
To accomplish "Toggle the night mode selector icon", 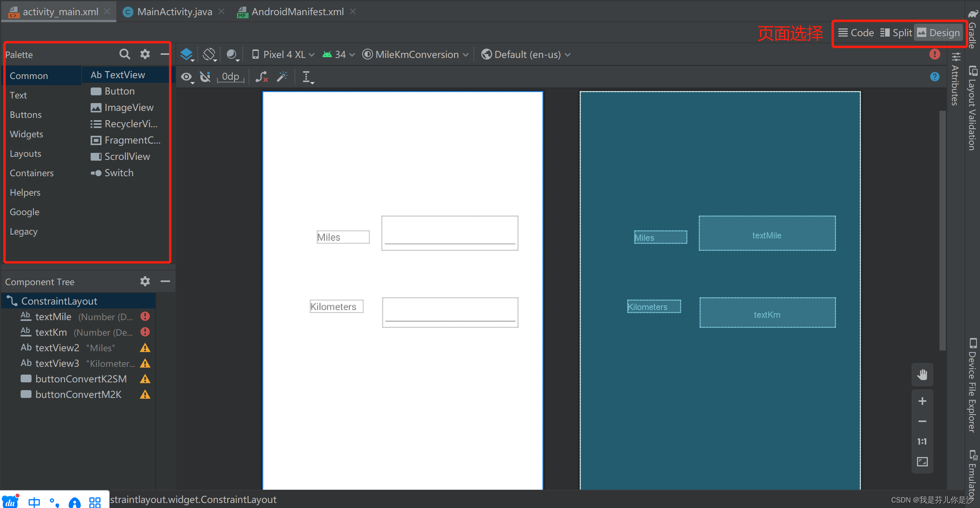I will coord(232,54).
